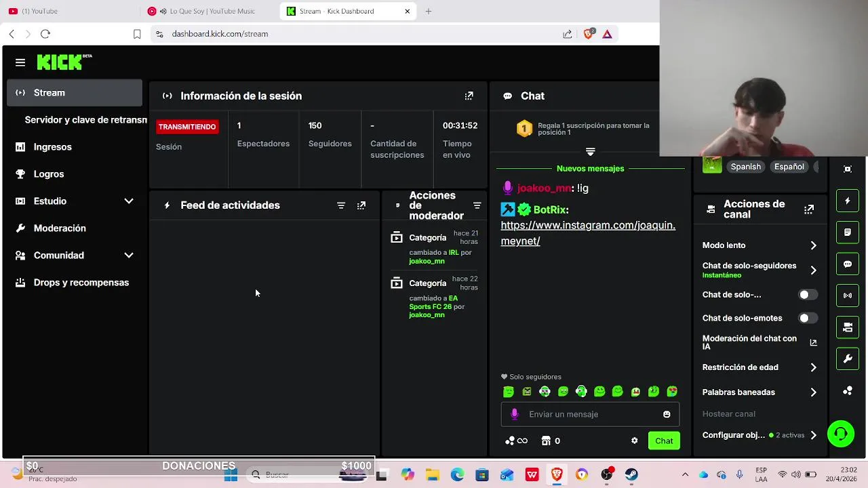Click the channel actions camera sidebar icon
Viewport: 868px width, 488px height.
[x=848, y=327]
